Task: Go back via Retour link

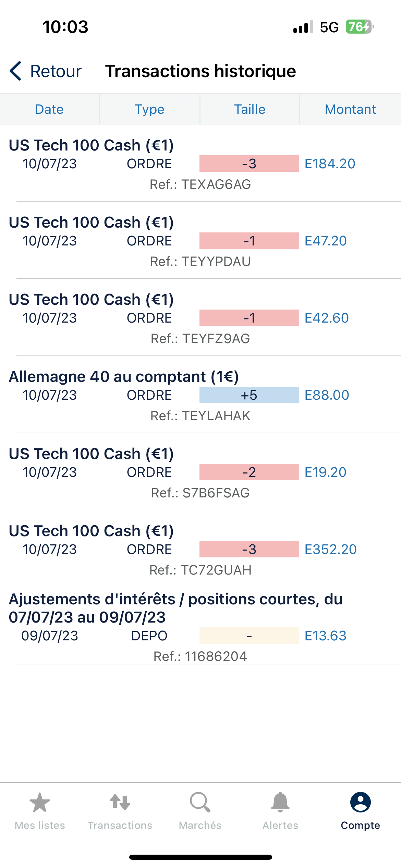Action: (x=56, y=71)
